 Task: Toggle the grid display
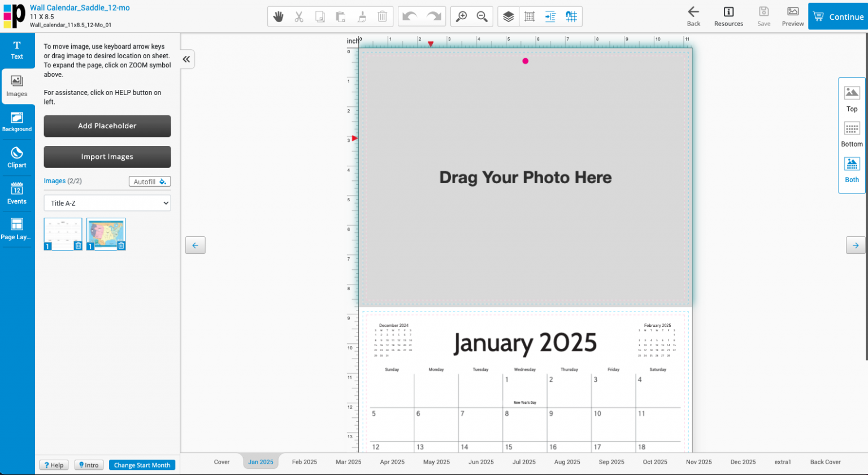(x=530, y=17)
